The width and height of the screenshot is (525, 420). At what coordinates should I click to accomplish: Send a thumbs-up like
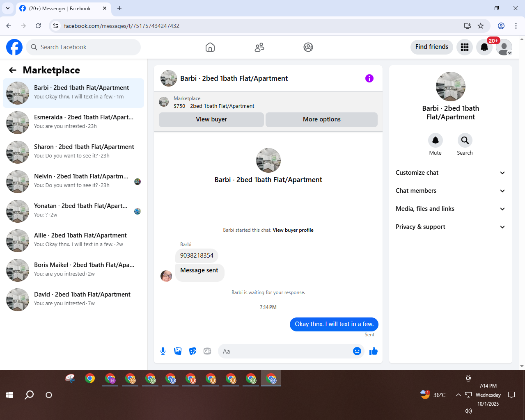point(374,351)
